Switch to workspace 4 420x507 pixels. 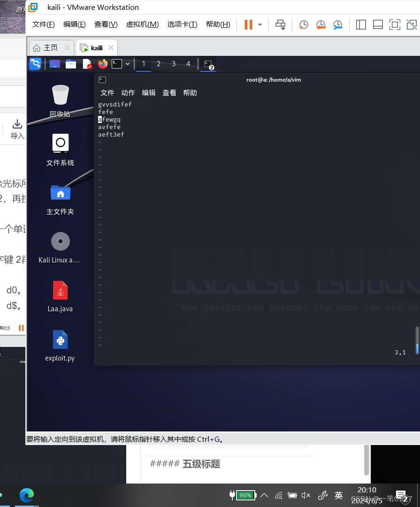[189, 64]
